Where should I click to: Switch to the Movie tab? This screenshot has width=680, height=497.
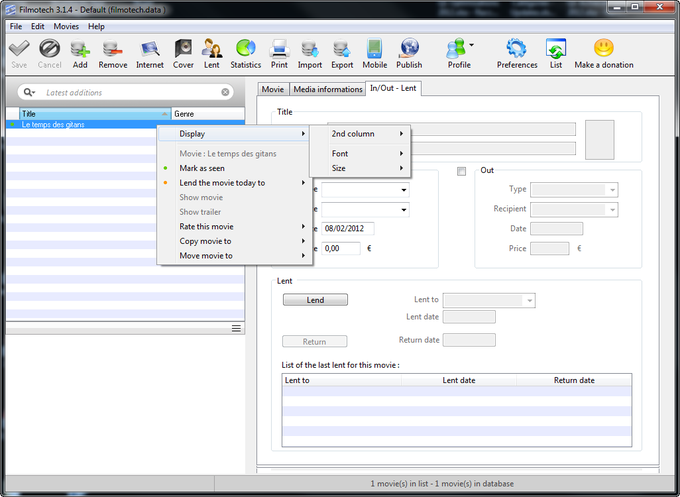pyautogui.click(x=273, y=89)
